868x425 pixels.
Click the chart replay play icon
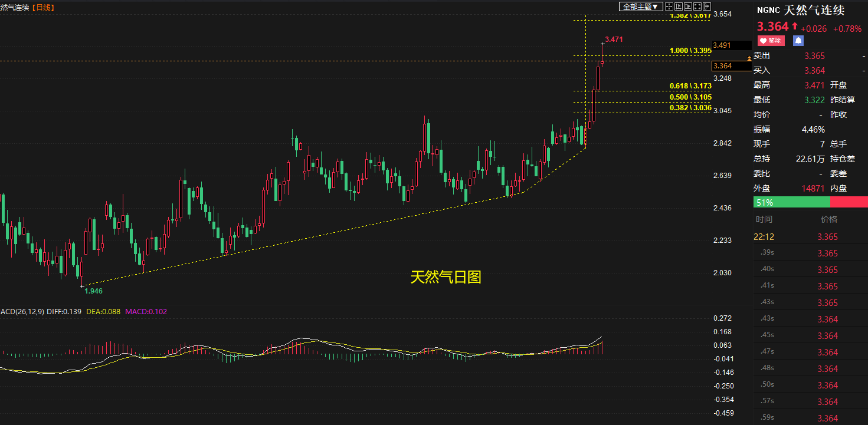pyautogui.click(x=688, y=7)
